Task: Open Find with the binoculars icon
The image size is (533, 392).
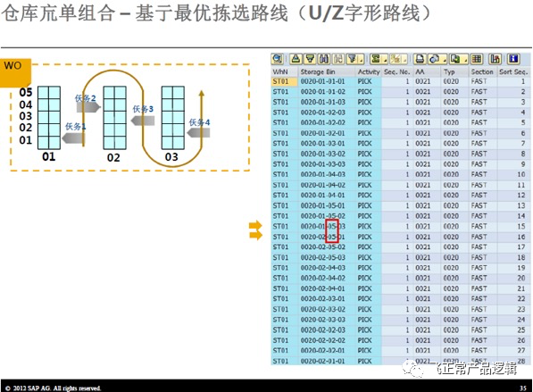Action: pos(323,59)
